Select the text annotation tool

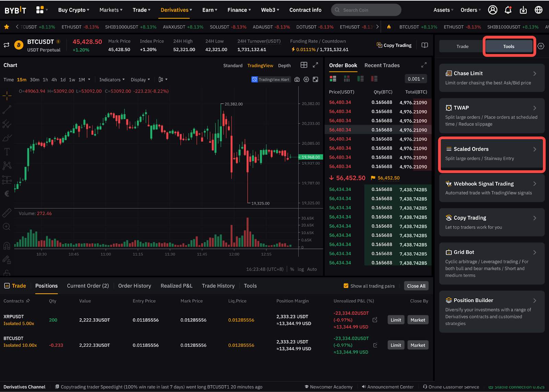(7, 152)
